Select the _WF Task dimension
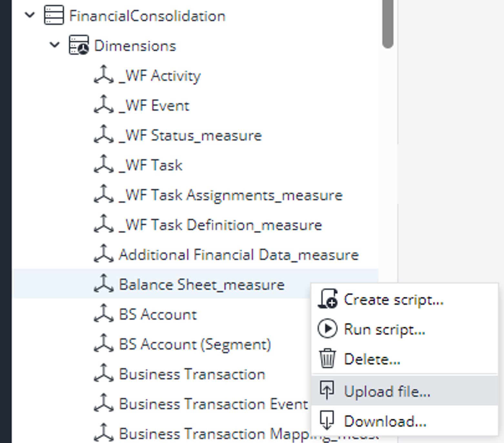 pos(150,165)
